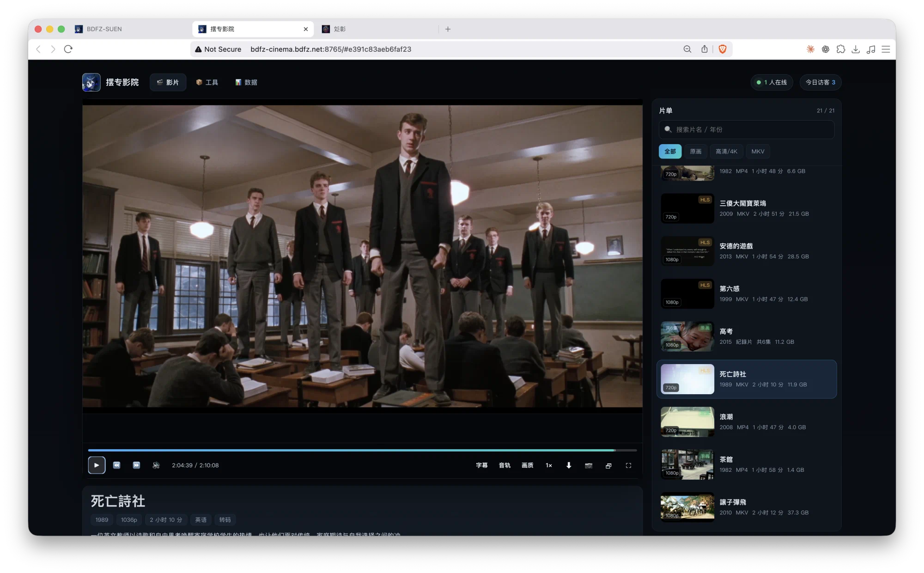Toggle the mute speaker icon

156,465
